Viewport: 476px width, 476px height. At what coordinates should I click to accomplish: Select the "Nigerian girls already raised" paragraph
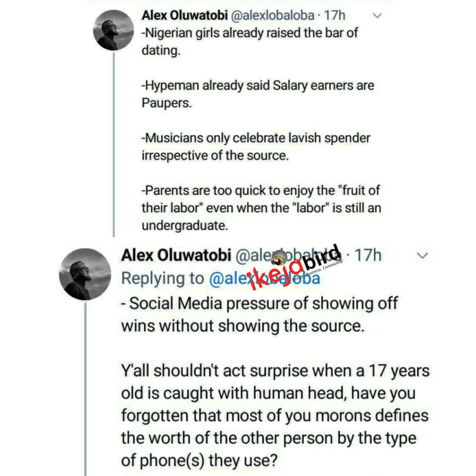pos(250,41)
